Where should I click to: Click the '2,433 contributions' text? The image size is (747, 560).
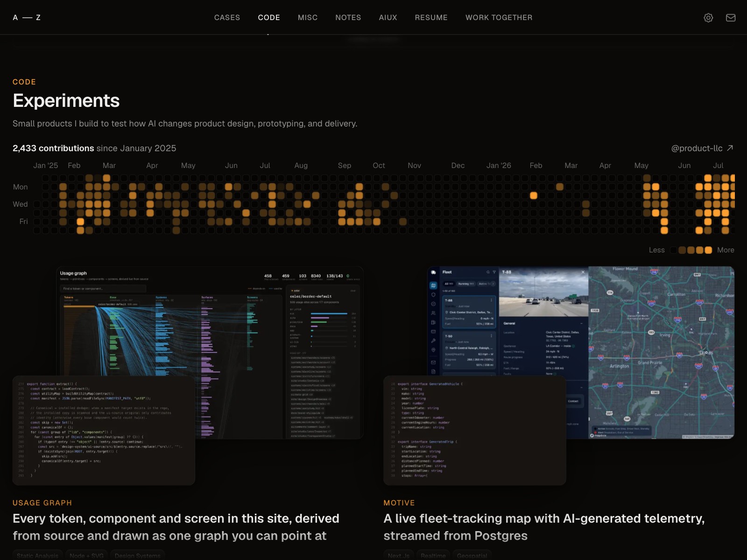tap(53, 148)
